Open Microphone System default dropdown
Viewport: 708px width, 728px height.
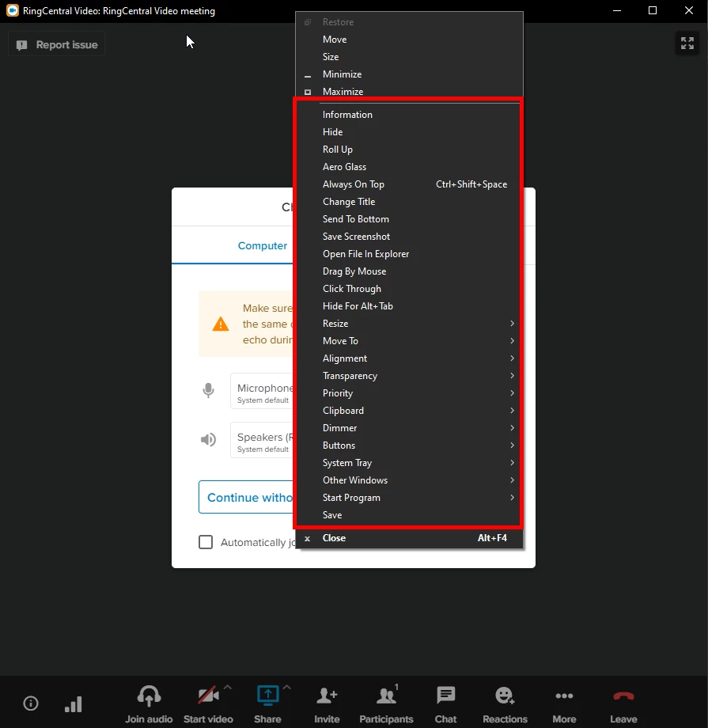point(263,391)
